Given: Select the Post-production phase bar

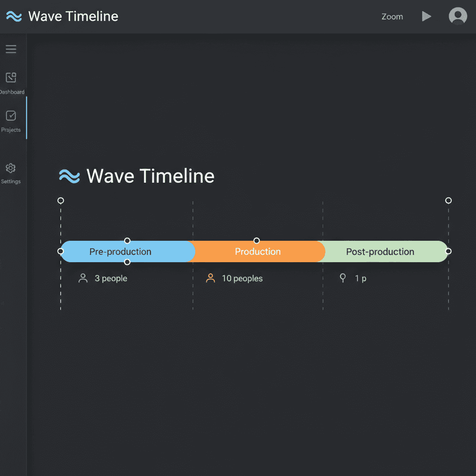Looking at the screenshot, I should [380, 251].
